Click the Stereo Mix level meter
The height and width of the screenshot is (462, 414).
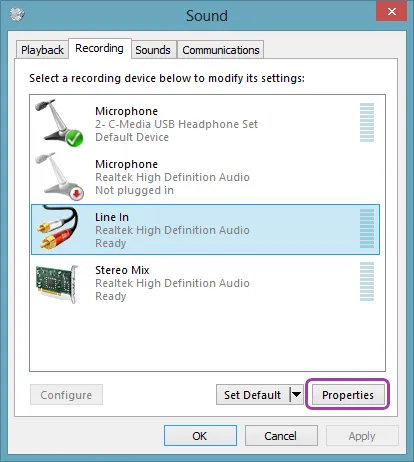(367, 281)
